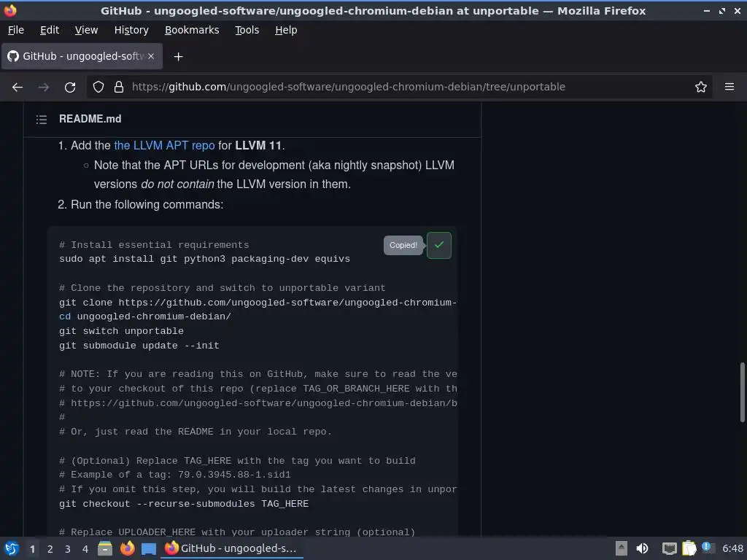747x560 pixels.
Task: Click README.md file heading
Action: (x=90, y=119)
